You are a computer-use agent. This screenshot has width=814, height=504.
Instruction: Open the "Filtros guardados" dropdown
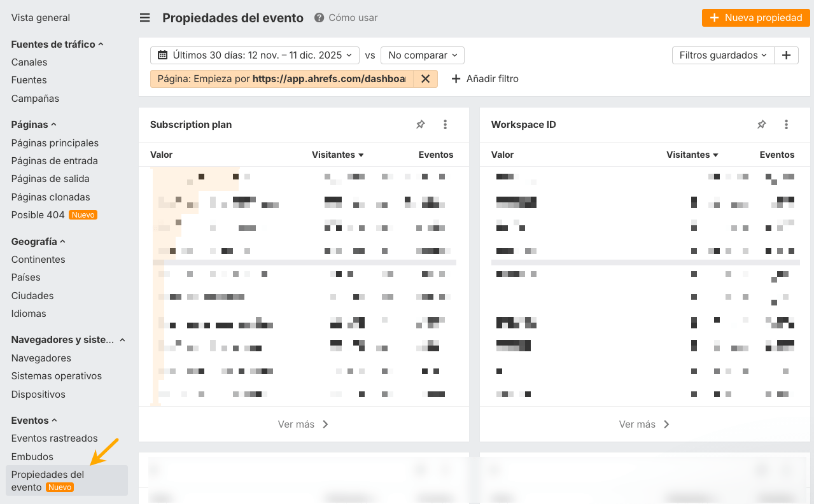722,55
